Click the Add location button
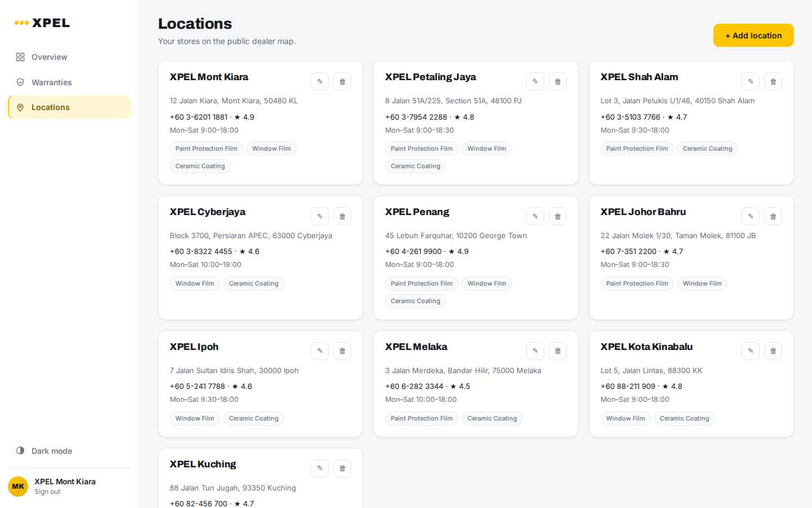812x508 pixels. click(x=753, y=36)
